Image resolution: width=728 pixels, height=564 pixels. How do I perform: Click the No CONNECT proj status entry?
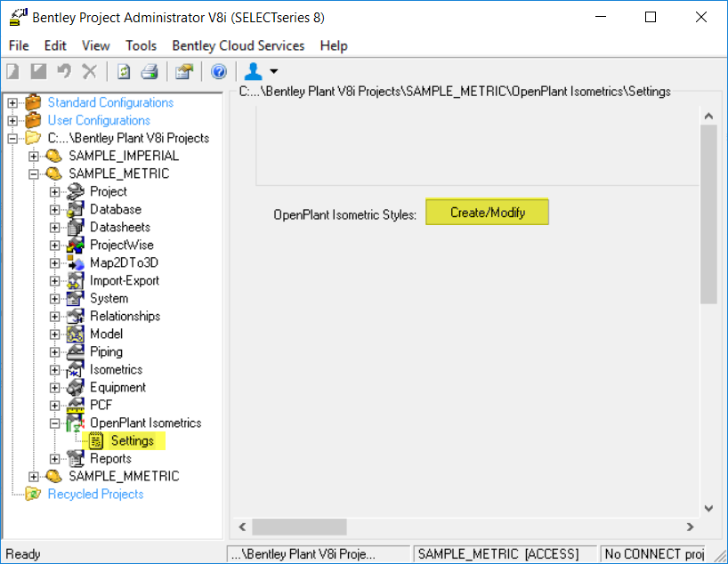[x=654, y=554]
